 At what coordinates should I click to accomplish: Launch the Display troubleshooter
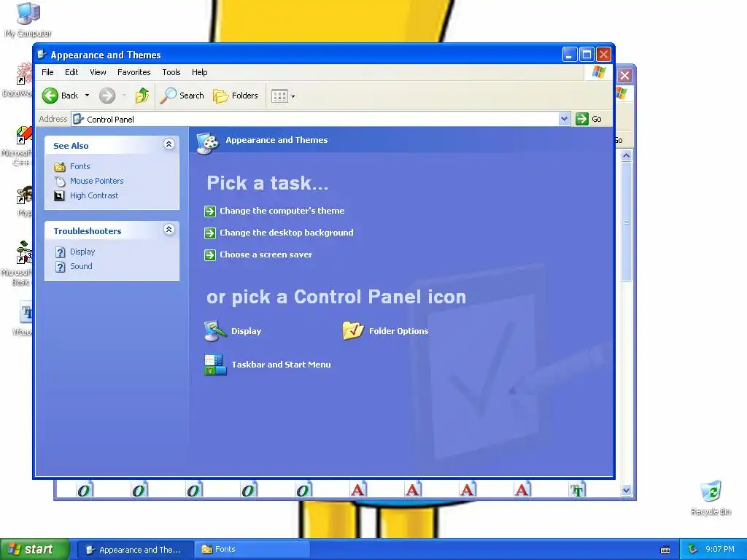(82, 252)
